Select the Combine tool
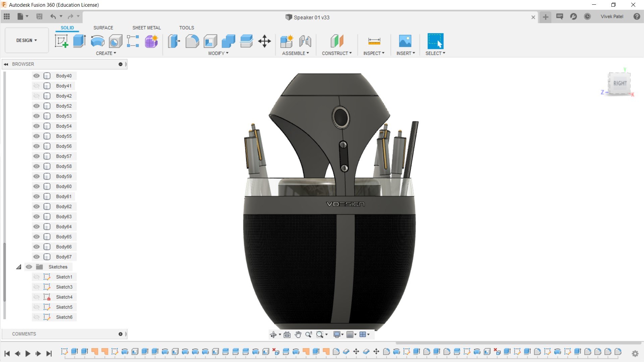 coord(228,41)
